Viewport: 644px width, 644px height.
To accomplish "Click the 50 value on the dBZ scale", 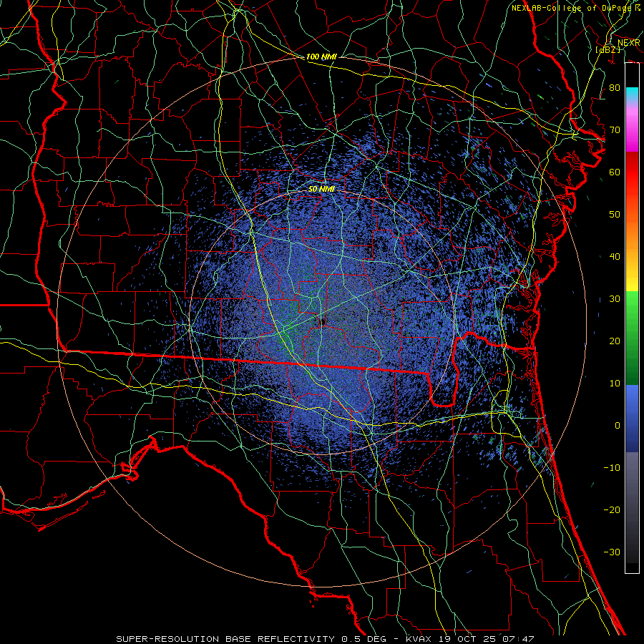I will (615, 215).
